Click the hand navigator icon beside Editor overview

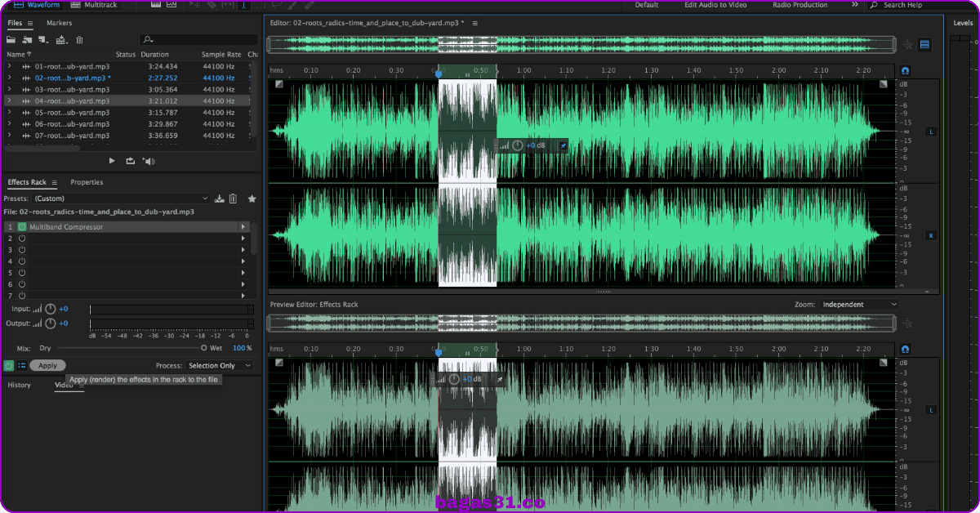tap(907, 45)
